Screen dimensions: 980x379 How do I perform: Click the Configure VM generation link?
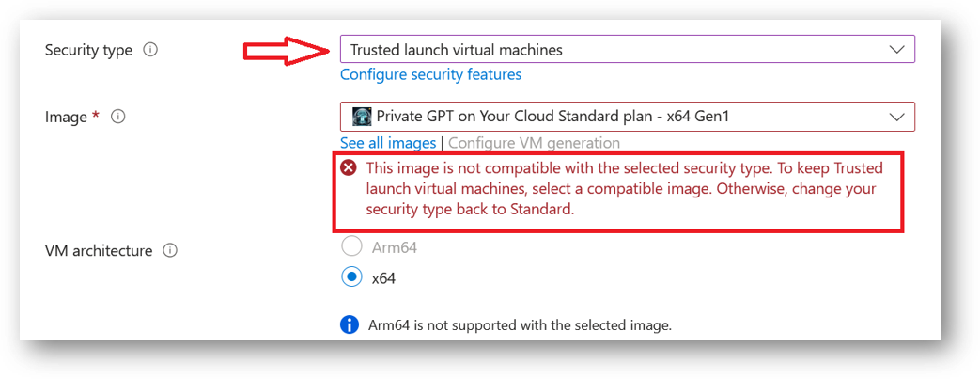point(534,143)
